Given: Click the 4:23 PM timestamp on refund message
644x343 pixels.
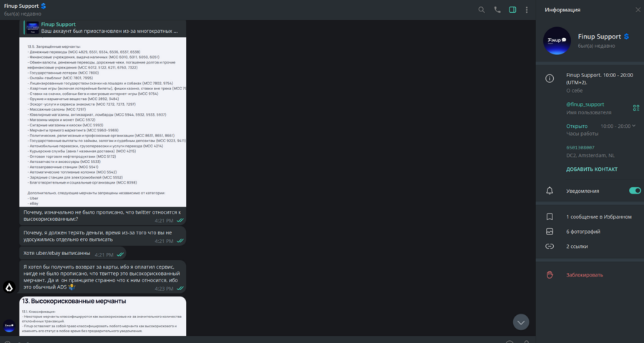Looking at the screenshot, I should pos(164,289).
